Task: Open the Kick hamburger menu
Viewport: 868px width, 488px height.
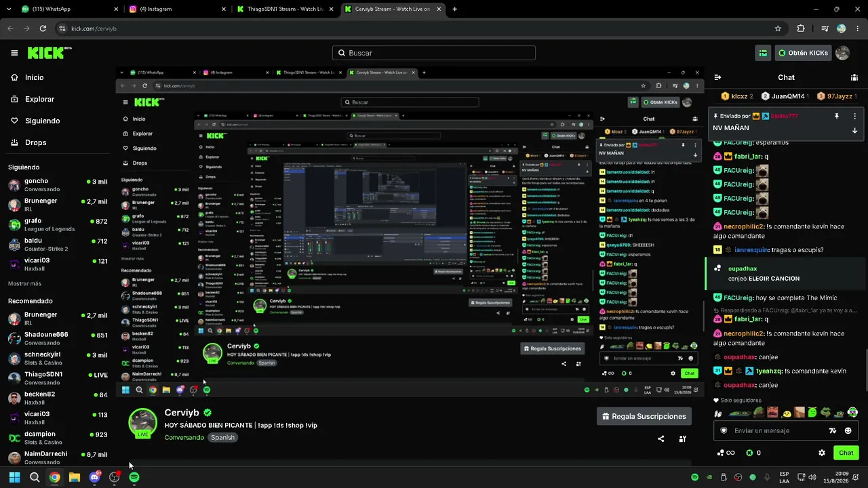Action: [14, 53]
